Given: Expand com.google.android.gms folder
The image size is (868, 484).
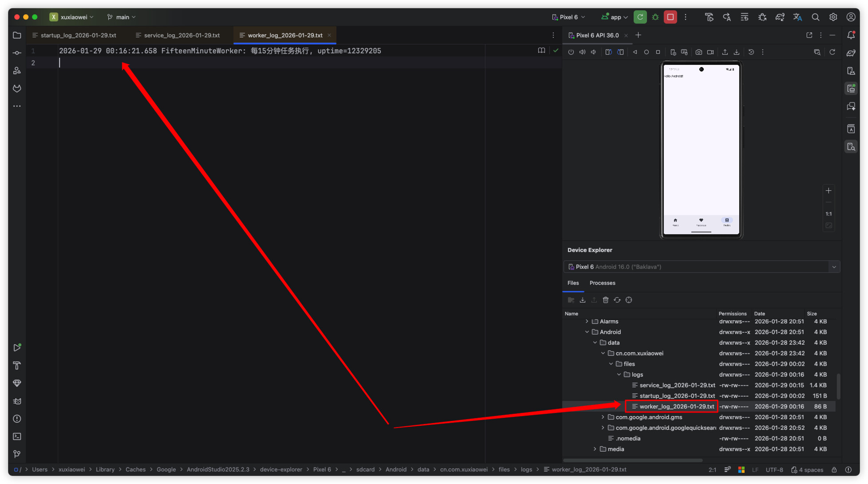Looking at the screenshot, I should pyautogui.click(x=603, y=417).
